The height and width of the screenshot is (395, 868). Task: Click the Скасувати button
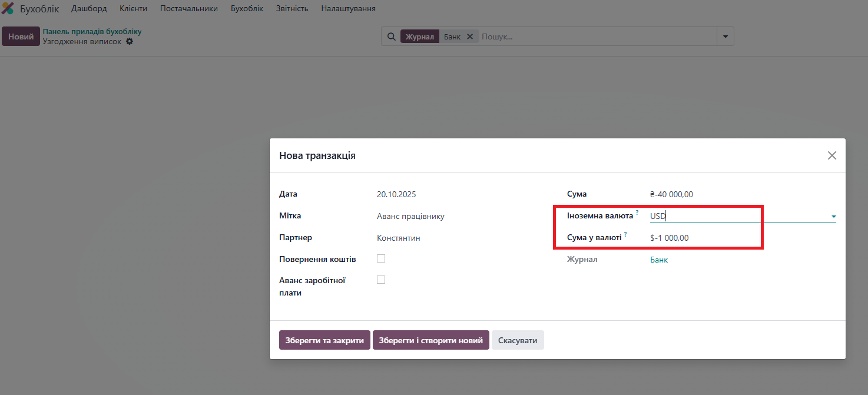pyautogui.click(x=518, y=340)
